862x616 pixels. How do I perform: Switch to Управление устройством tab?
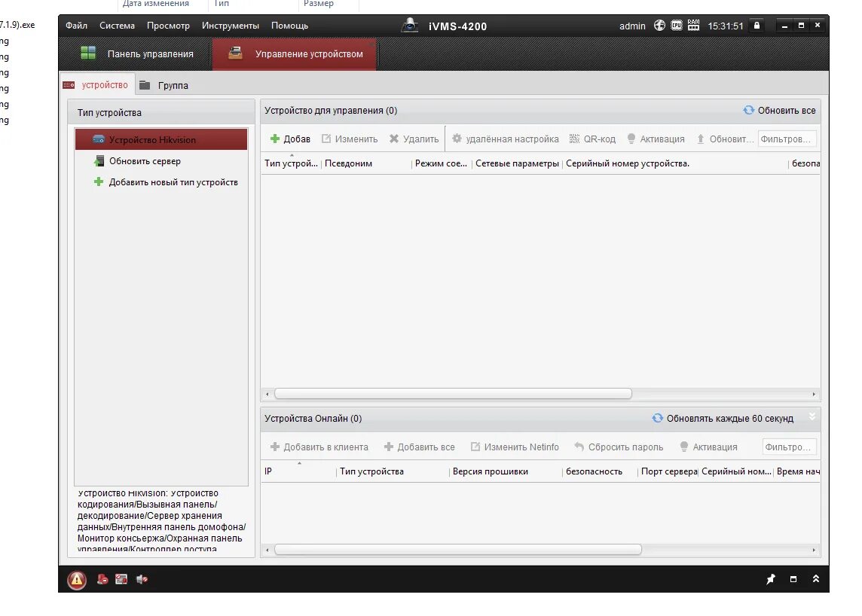point(295,54)
